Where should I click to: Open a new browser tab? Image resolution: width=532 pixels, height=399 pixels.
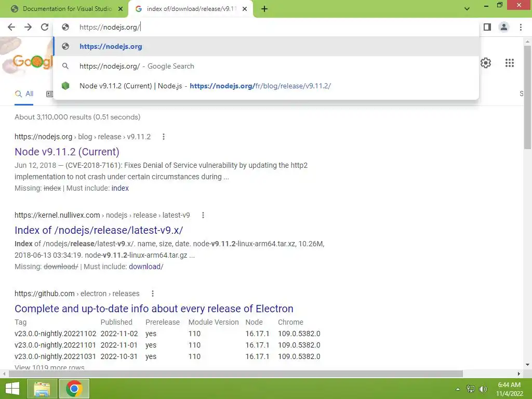[x=264, y=9]
